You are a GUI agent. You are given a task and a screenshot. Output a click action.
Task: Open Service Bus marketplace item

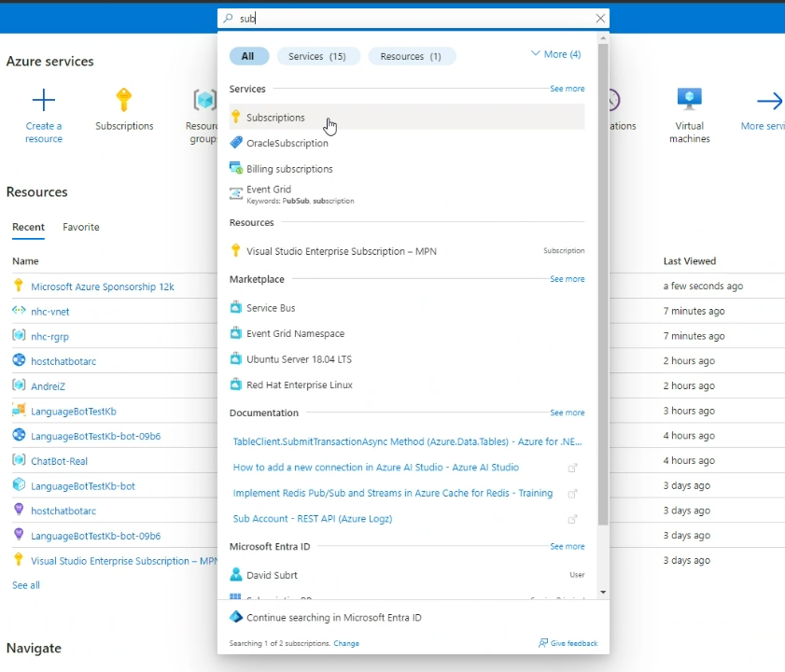(x=271, y=308)
